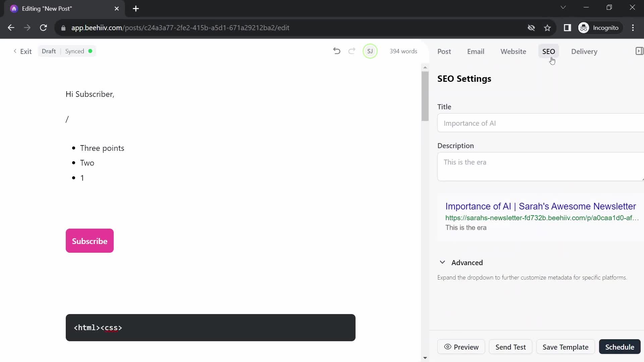Click the Email tab
Screen dimensions: 644x362
(476, 51)
